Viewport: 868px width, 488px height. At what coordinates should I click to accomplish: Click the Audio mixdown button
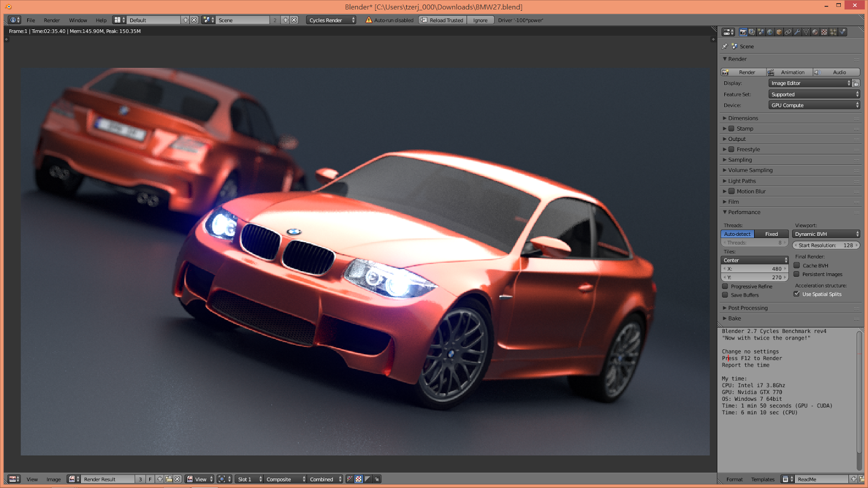tap(837, 72)
